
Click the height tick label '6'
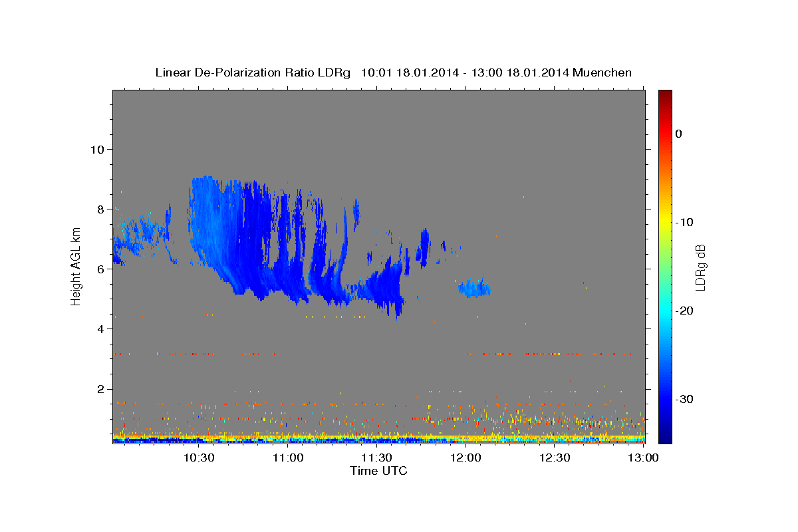(x=100, y=269)
